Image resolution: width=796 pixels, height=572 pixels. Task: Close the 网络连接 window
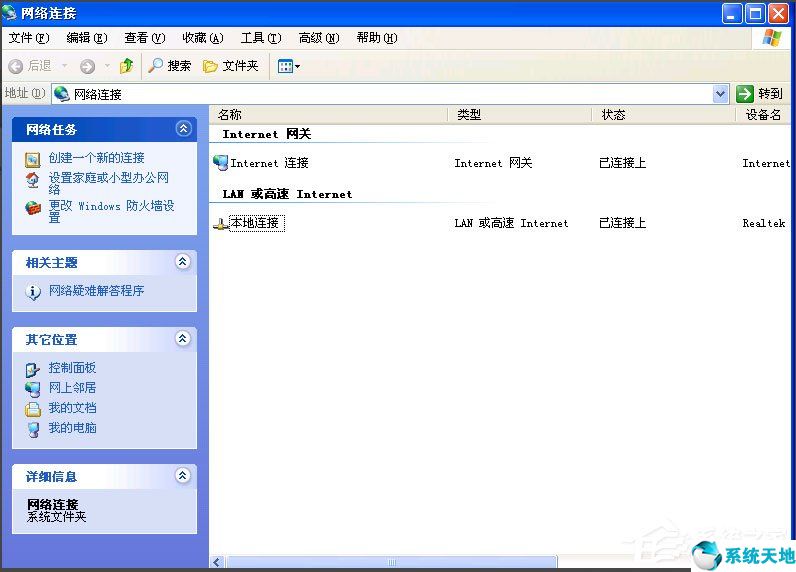point(778,14)
